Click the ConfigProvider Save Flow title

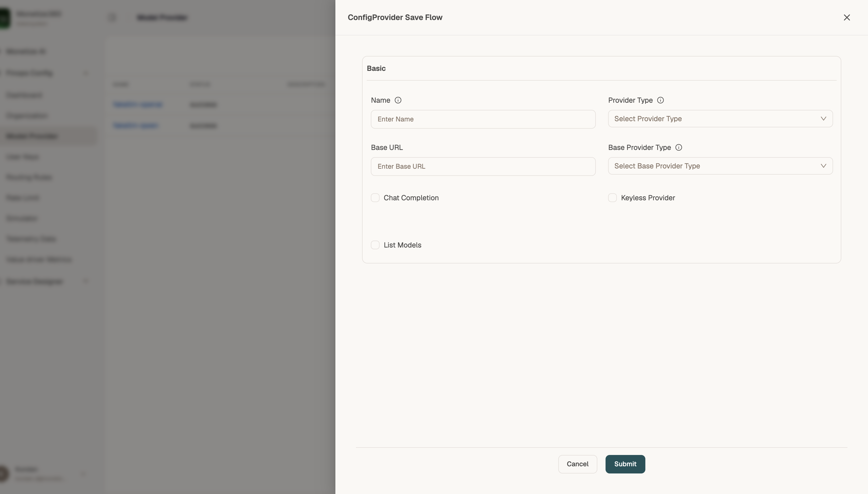point(395,17)
